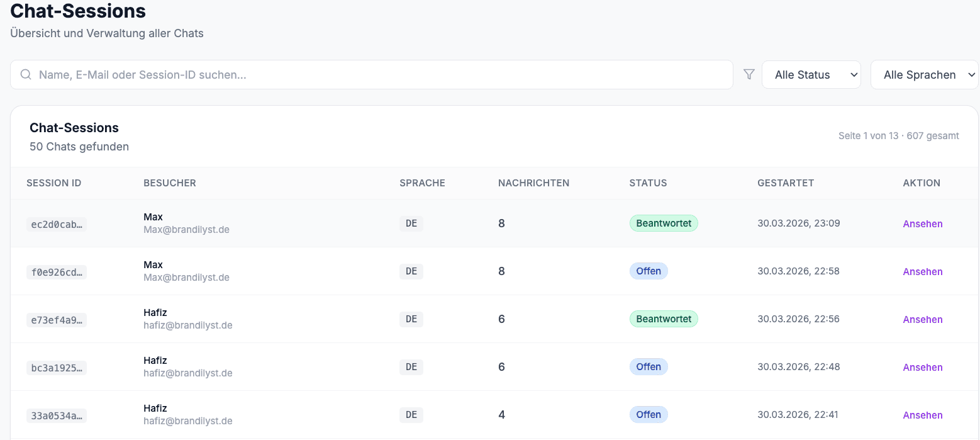Select the DE language badge in first row
Image resolution: width=980 pixels, height=440 pixels.
(411, 223)
